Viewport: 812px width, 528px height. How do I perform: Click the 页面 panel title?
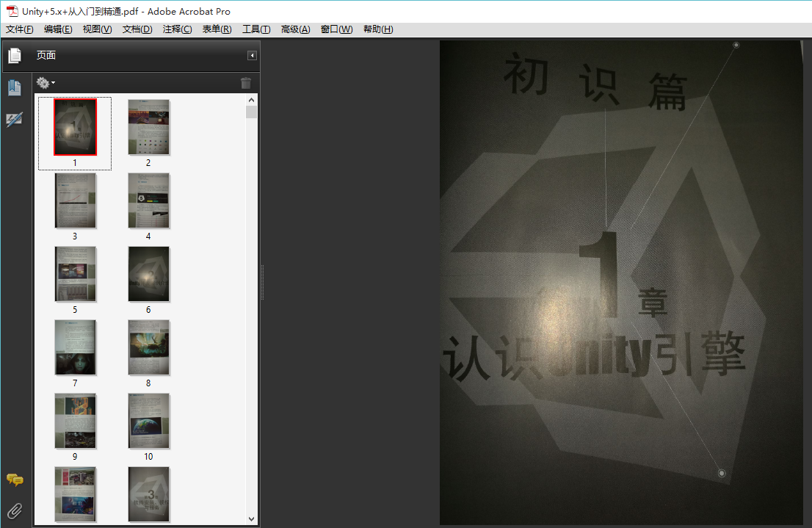click(x=46, y=55)
